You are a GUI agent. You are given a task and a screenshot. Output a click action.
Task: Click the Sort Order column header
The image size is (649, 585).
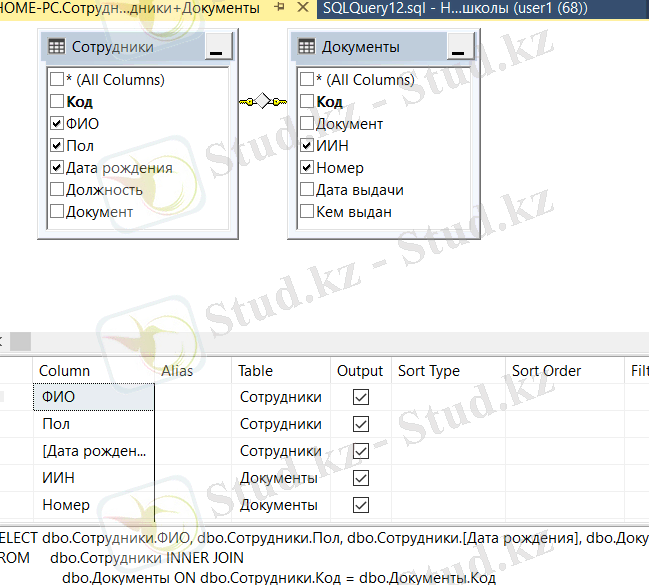pos(565,371)
